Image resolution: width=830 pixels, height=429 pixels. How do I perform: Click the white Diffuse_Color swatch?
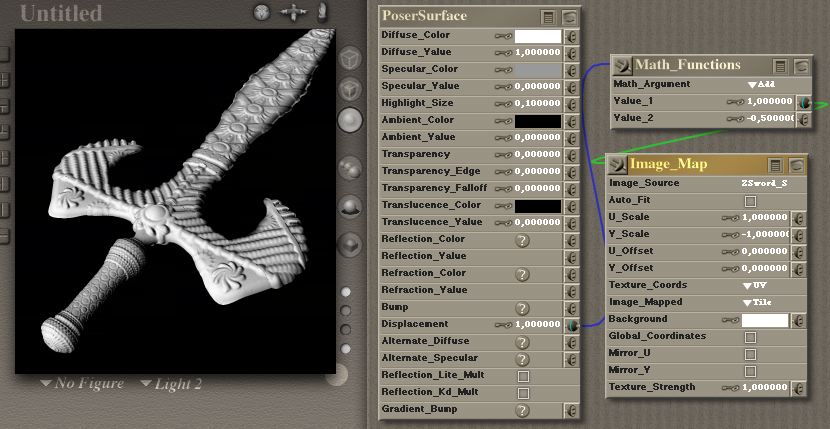pos(538,35)
